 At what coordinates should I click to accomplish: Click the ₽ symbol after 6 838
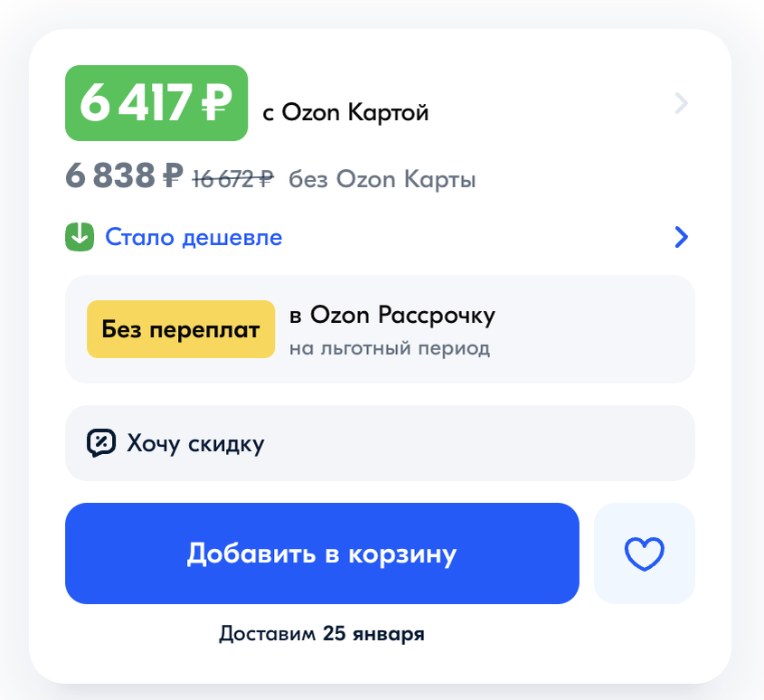173,175
